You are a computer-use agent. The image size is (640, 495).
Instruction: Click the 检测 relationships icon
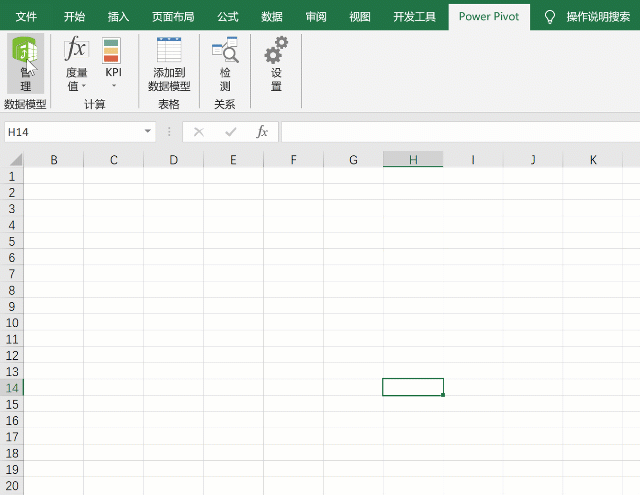coord(225,51)
